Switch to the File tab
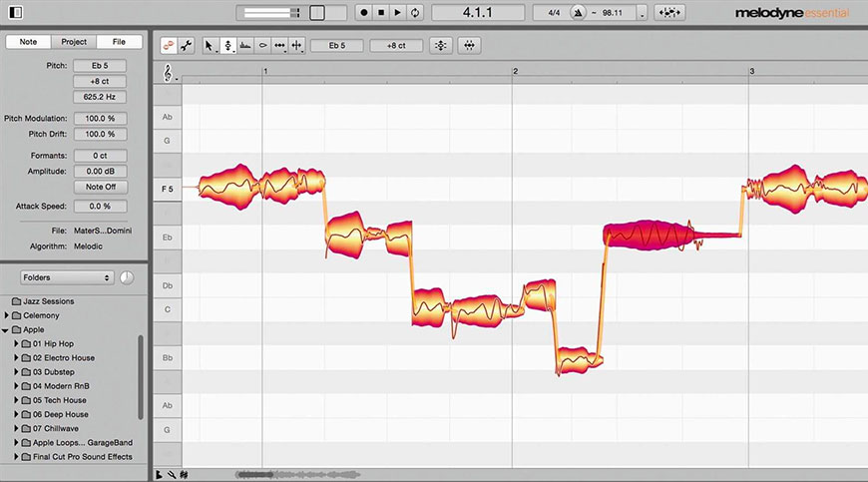This screenshot has height=482, width=868. click(119, 42)
